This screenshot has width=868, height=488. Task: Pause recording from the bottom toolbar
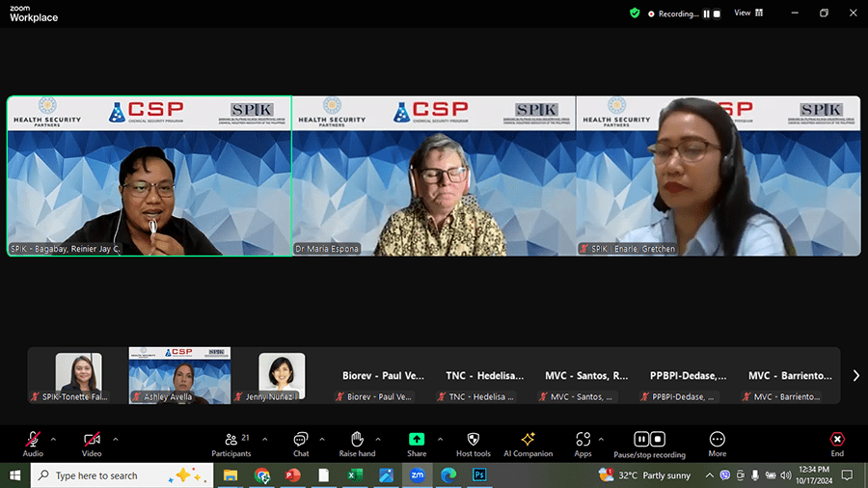tap(641, 439)
